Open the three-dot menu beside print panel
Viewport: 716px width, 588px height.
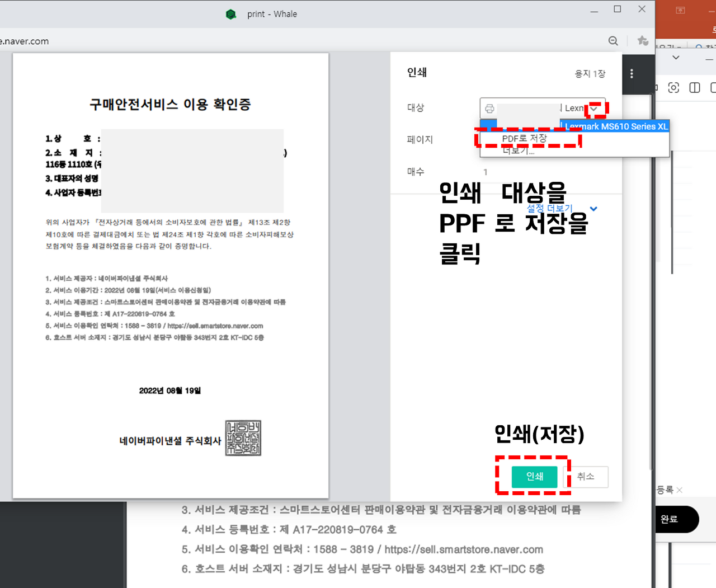click(x=632, y=73)
